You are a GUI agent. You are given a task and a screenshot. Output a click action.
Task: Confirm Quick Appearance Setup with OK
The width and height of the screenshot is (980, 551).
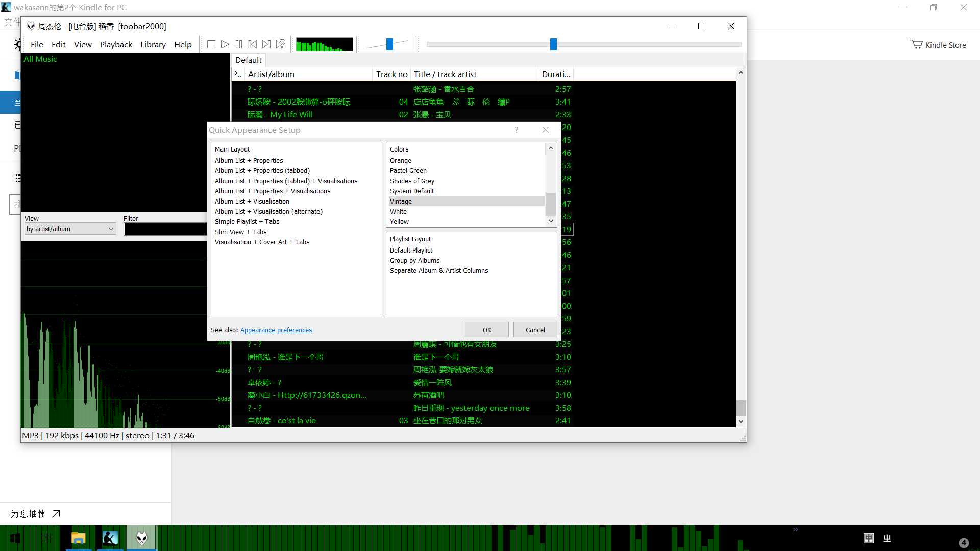[x=486, y=330]
